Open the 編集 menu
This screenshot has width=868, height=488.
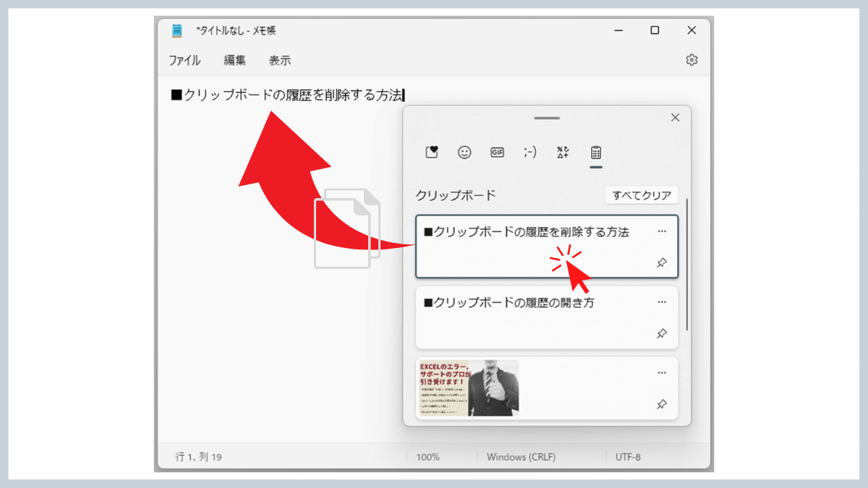point(234,61)
